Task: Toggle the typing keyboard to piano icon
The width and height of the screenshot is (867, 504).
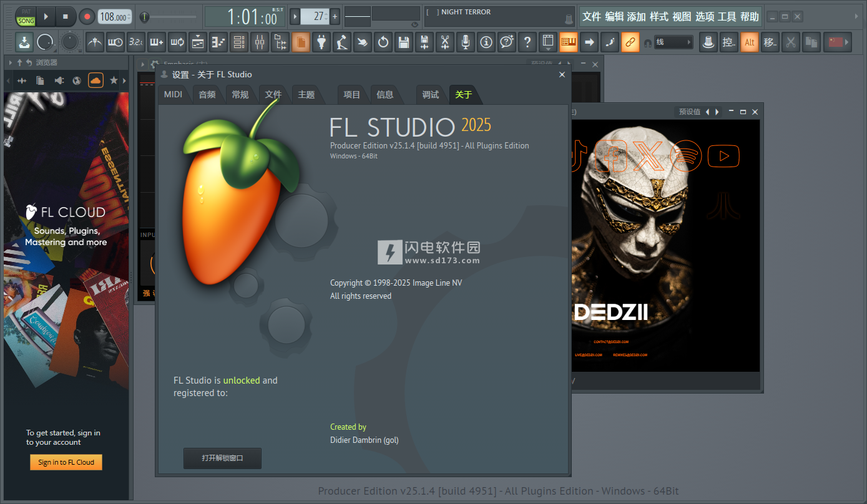Action: tap(568, 42)
